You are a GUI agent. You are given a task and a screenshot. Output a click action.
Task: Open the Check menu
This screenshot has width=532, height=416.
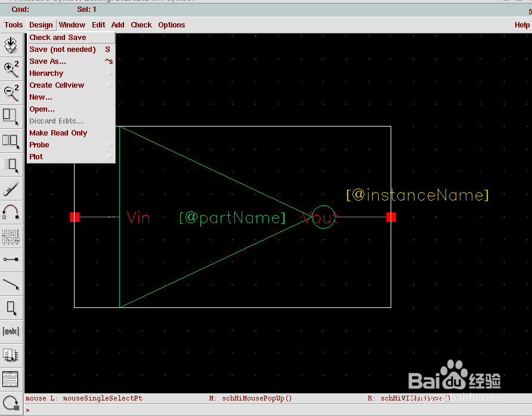(141, 25)
